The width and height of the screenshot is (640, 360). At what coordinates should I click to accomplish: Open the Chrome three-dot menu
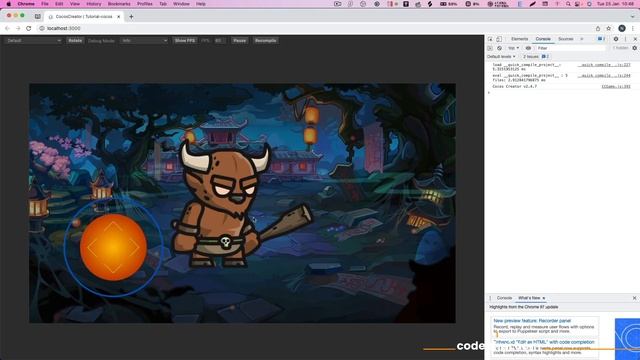pos(633,28)
